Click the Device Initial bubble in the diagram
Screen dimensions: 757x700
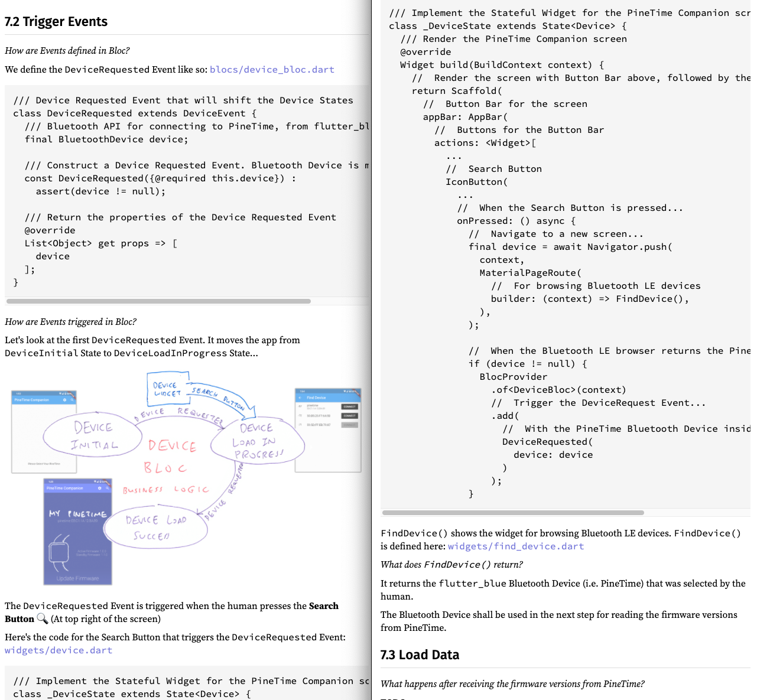coord(93,435)
